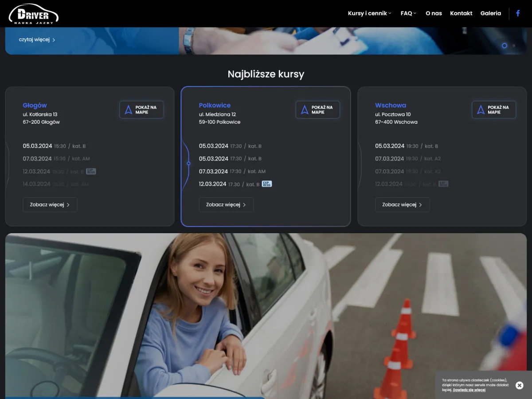Open the Facebook page icon
Viewport: 532px width, 399px height.
[518, 13]
